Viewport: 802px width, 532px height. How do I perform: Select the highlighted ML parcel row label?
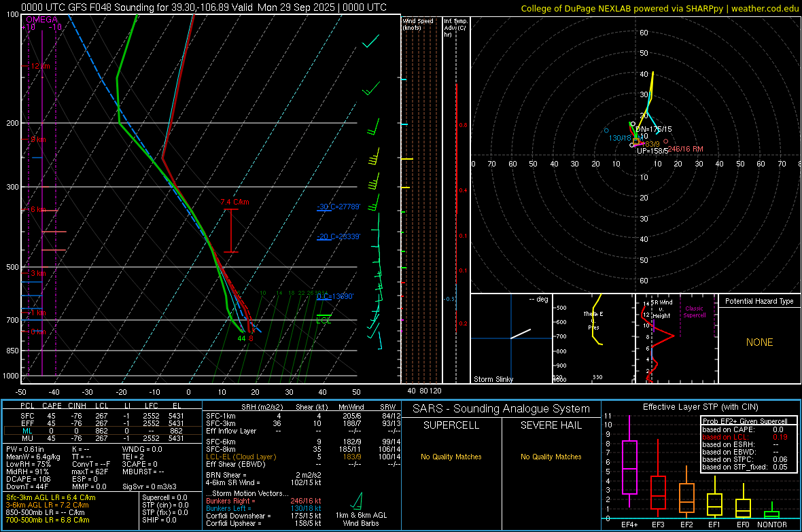coord(27,431)
